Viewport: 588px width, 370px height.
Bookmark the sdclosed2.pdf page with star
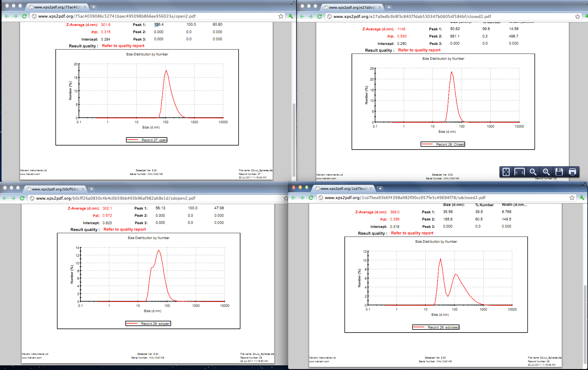click(x=572, y=198)
